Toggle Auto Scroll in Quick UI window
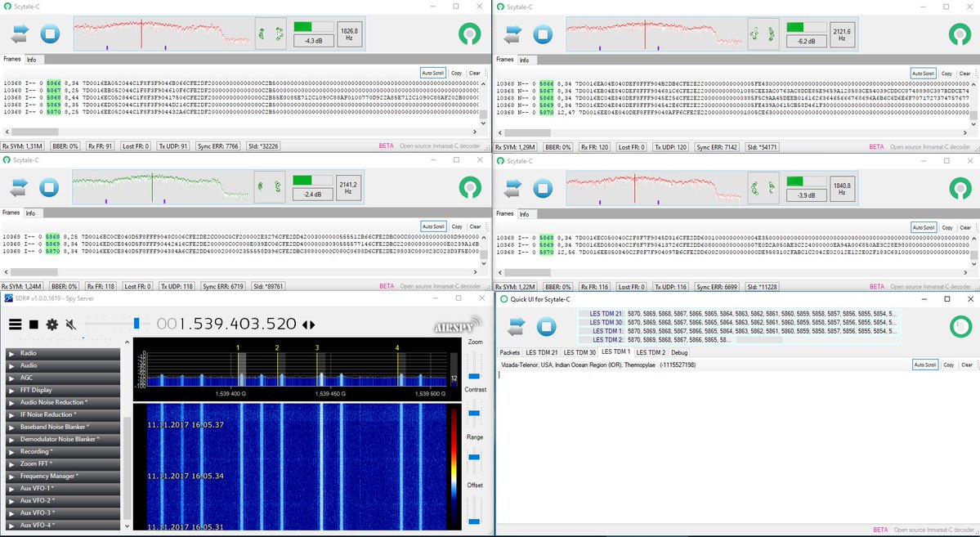980x537 pixels. (x=925, y=365)
